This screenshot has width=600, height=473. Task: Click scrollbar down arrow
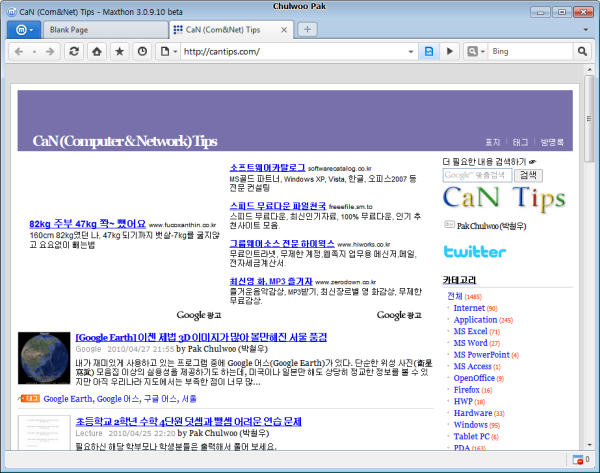coord(589,445)
